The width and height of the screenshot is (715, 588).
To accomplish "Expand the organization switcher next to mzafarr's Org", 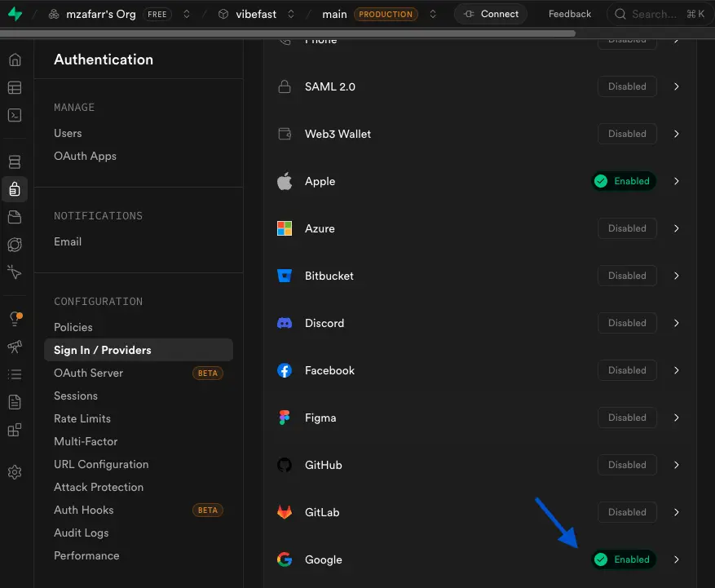I will [x=187, y=14].
